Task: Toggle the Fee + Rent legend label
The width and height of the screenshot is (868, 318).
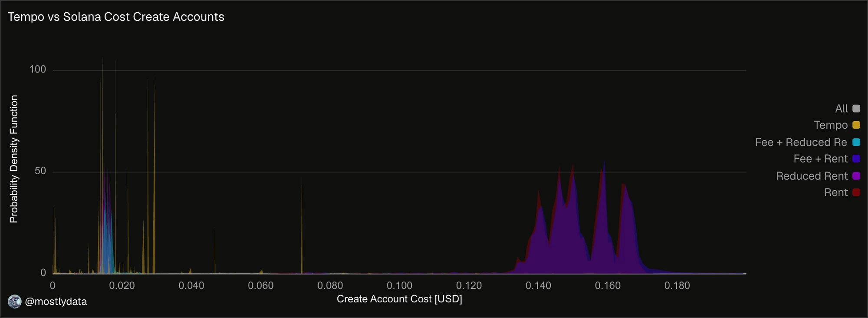Action: click(x=820, y=159)
